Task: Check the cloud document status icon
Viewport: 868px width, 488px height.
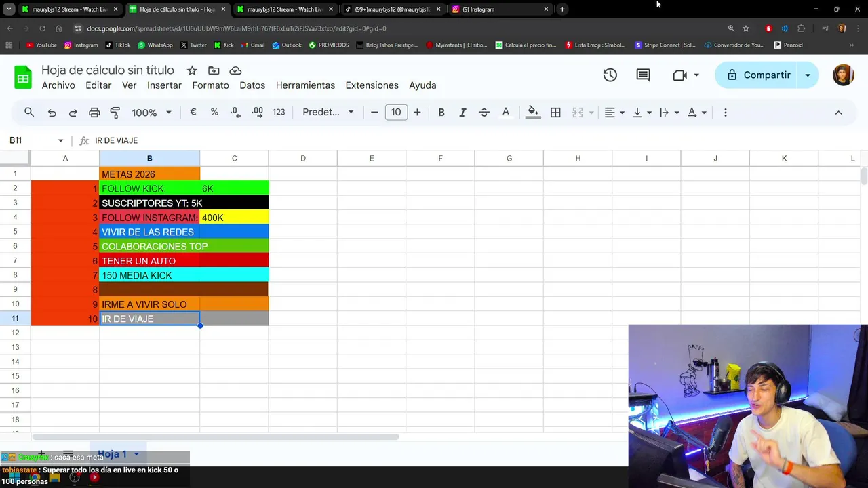Action: pyautogui.click(x=235, y=70)
